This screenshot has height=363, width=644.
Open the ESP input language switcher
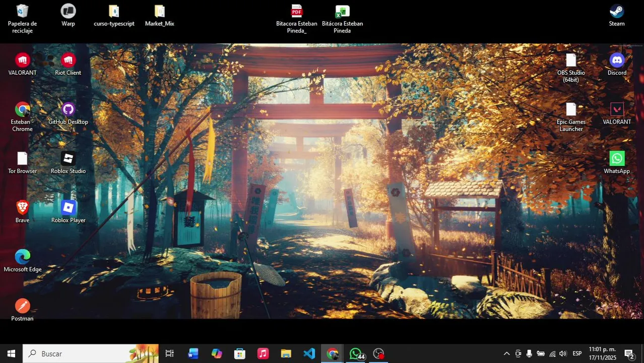(577, 353)
